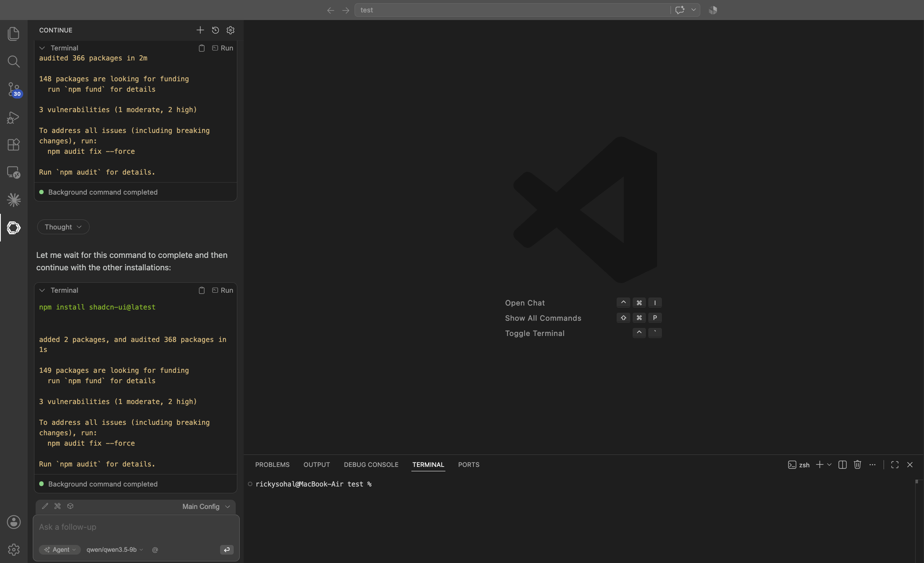Open the new terminal launch profile chevron
Viewport: 924px width, 563px height.
coord(829,464)
